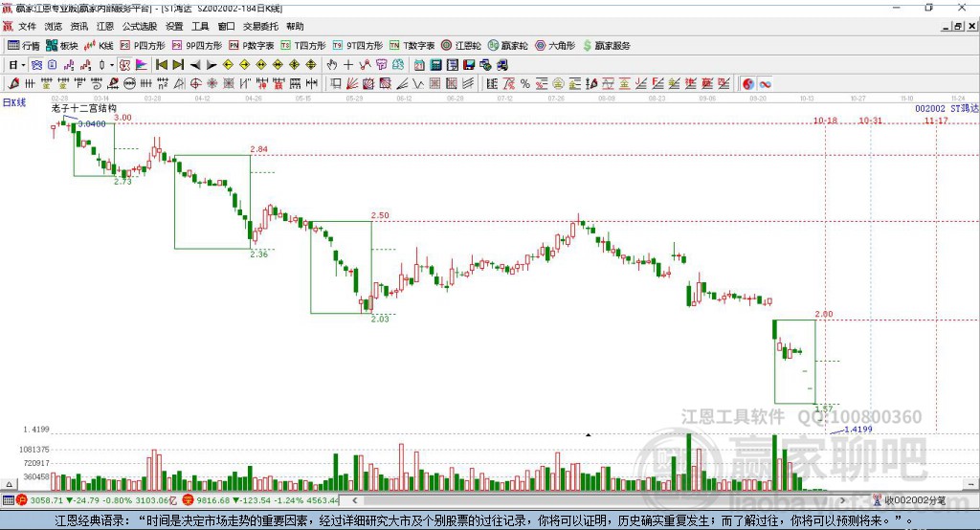Open the 文件 menu

(27, 26)
